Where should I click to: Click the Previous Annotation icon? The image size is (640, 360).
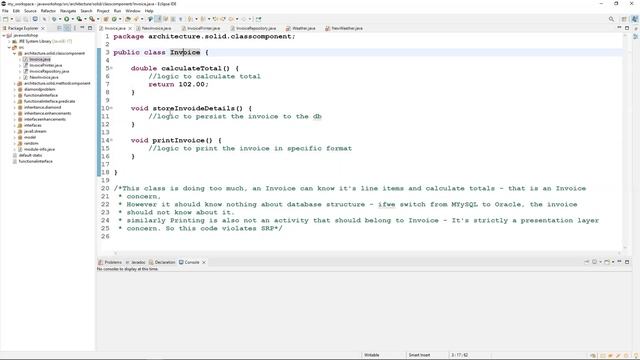click(x=203, y=19)
